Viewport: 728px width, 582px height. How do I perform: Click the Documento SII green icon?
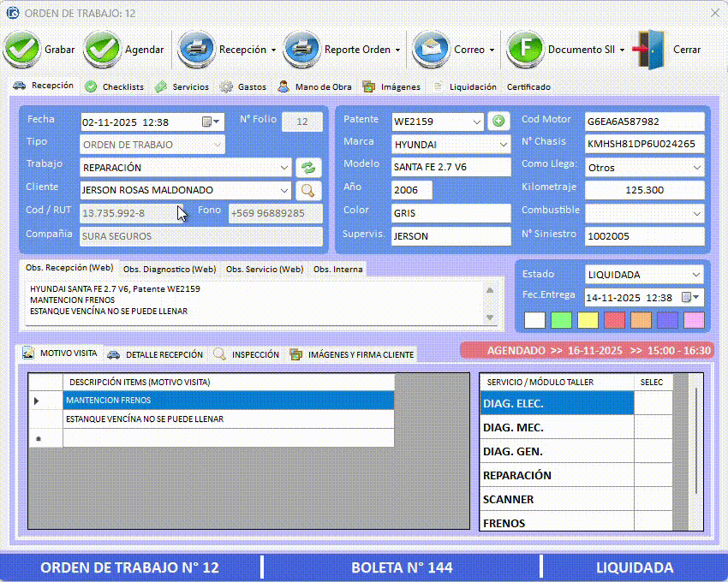coord(525,50)
